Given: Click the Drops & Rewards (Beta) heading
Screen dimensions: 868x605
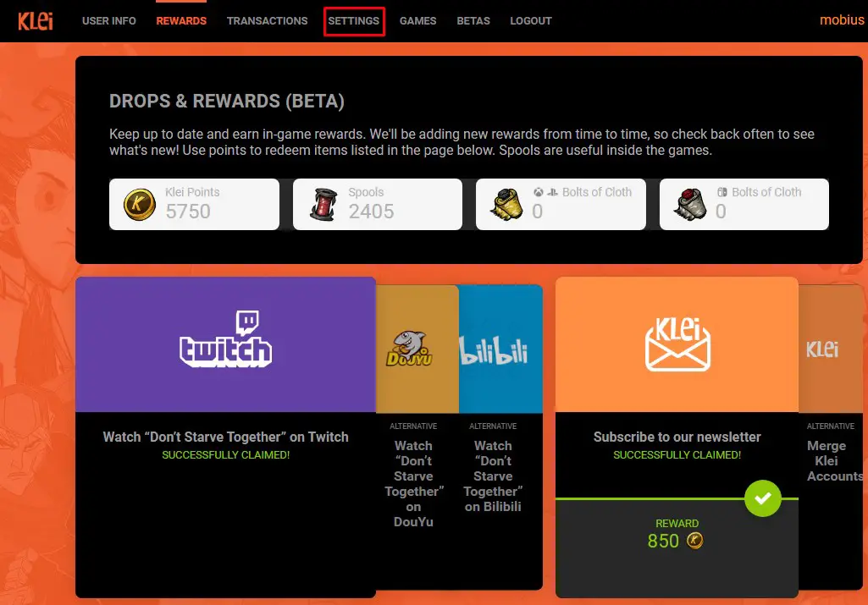Looking at the screenshot, I should pyautogui.click(x=227, y=102).
